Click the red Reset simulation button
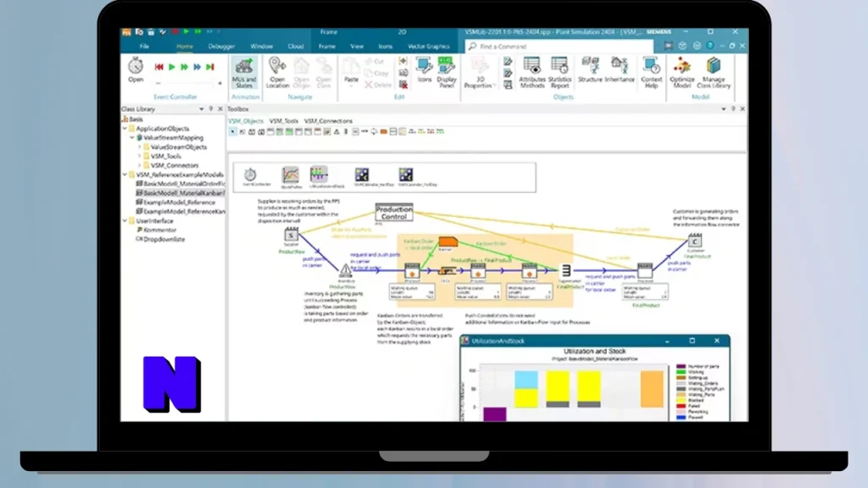Viewport: 868px width, 488px height. coord(159,67)
